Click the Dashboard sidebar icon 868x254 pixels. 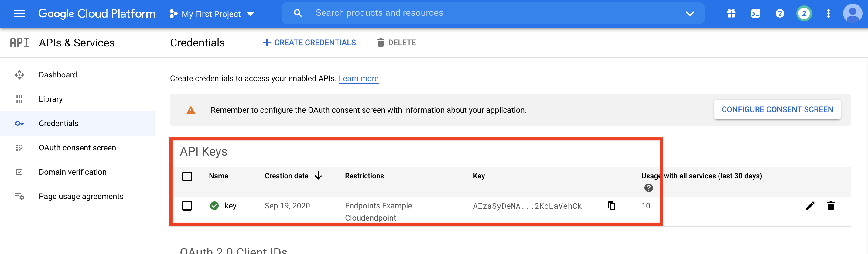pyautogui.click(x=19, y=75)
